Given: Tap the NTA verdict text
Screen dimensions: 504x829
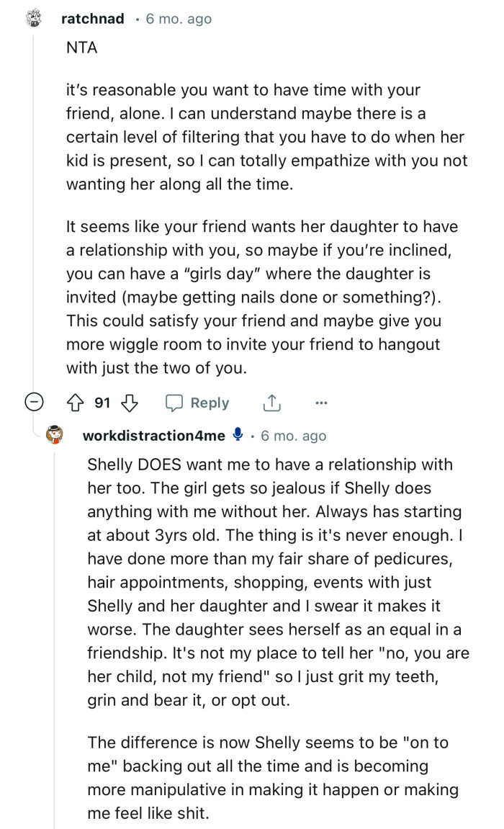Looking at the screenshot, I should (81, 50).
